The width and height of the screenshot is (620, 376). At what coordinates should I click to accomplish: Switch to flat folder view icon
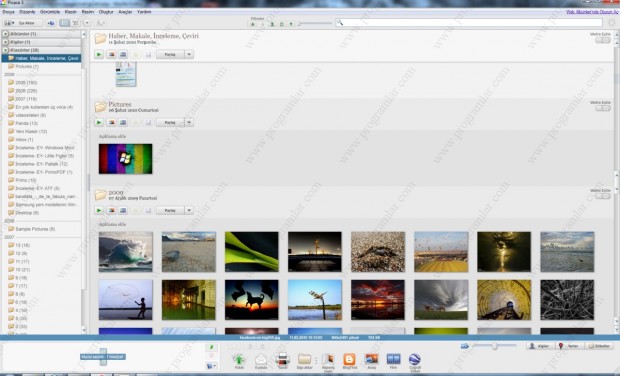pyautogui.click(x=64, y=23)
